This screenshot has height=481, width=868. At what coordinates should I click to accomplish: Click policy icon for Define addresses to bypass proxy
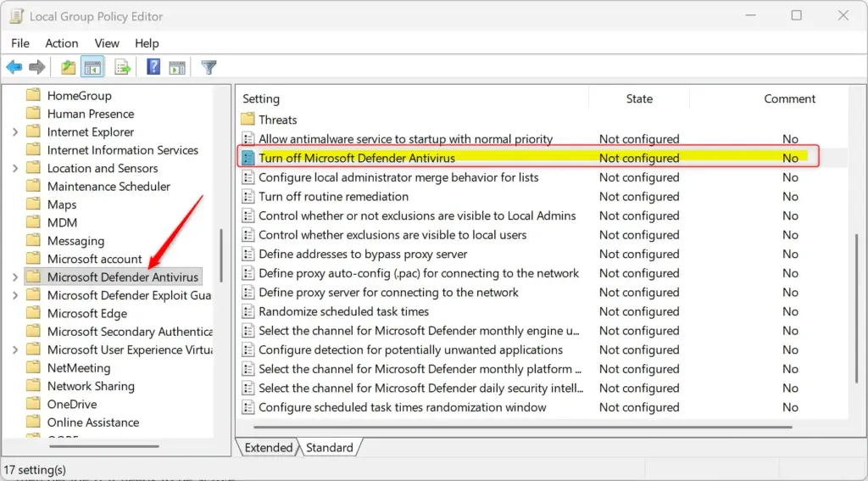(248, 254)
